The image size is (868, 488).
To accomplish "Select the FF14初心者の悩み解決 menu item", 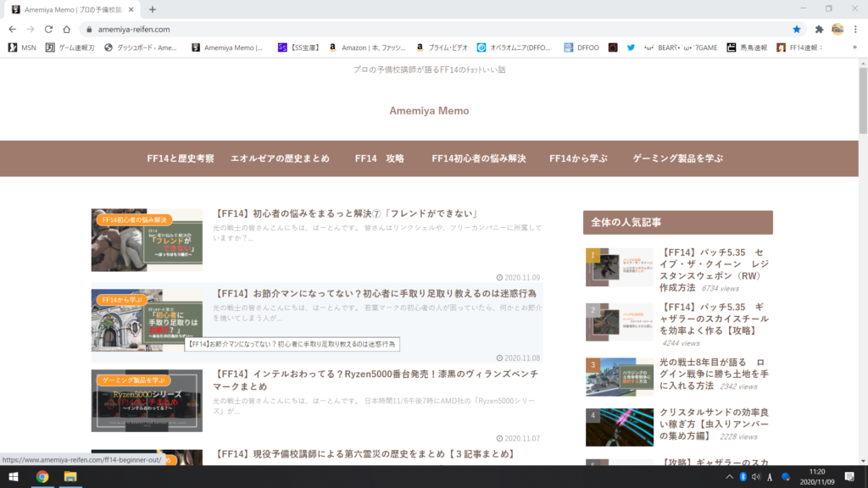I will tap(478, 158).
